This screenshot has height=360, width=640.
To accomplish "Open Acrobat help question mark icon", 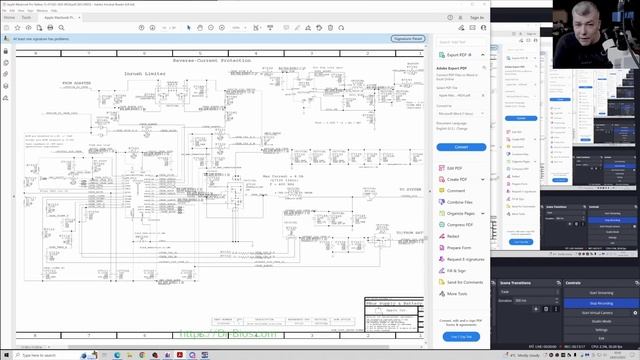I will (x=450, y=18).
